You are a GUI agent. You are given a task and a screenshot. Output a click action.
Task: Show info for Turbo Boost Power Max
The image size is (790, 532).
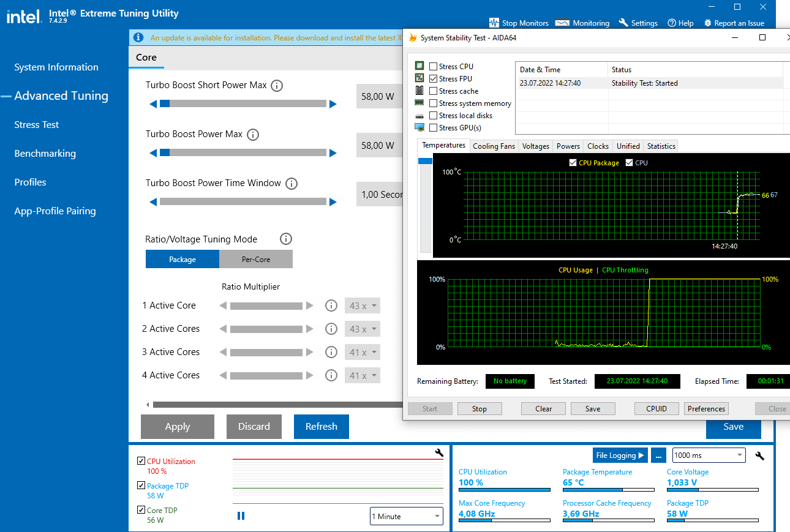point(252,135)
